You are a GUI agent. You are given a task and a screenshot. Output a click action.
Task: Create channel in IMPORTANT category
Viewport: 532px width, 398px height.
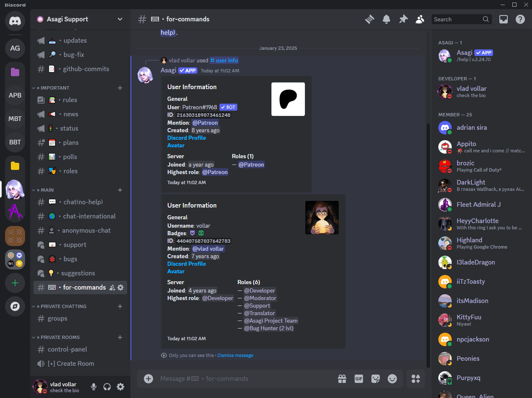(x=120, y=88)
